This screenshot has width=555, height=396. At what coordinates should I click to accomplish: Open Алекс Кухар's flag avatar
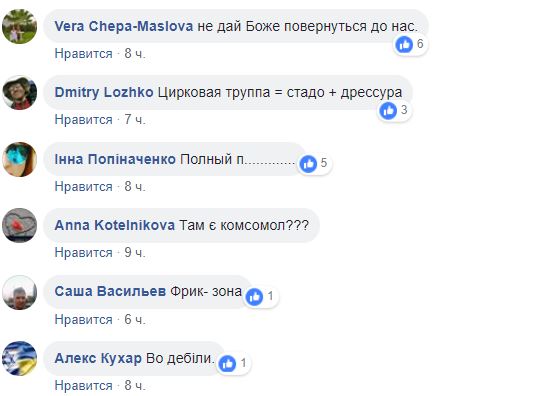(19, 358)
